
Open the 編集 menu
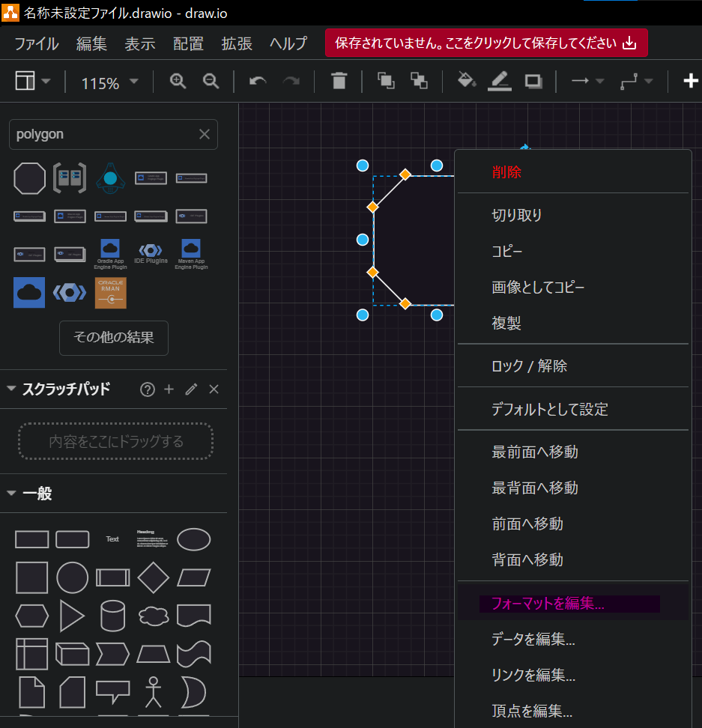[91, 43]
